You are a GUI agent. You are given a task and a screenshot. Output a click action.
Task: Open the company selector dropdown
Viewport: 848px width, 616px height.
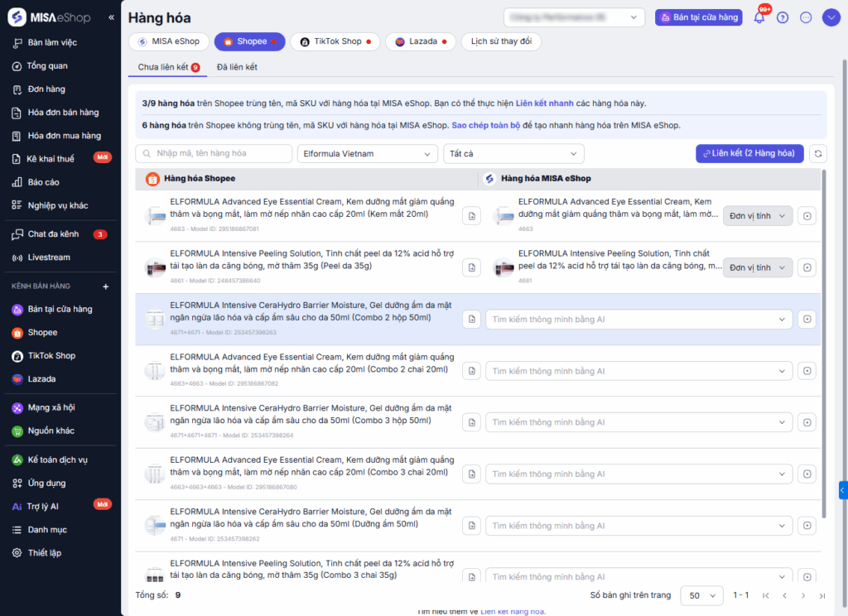[x=574, y=17]
